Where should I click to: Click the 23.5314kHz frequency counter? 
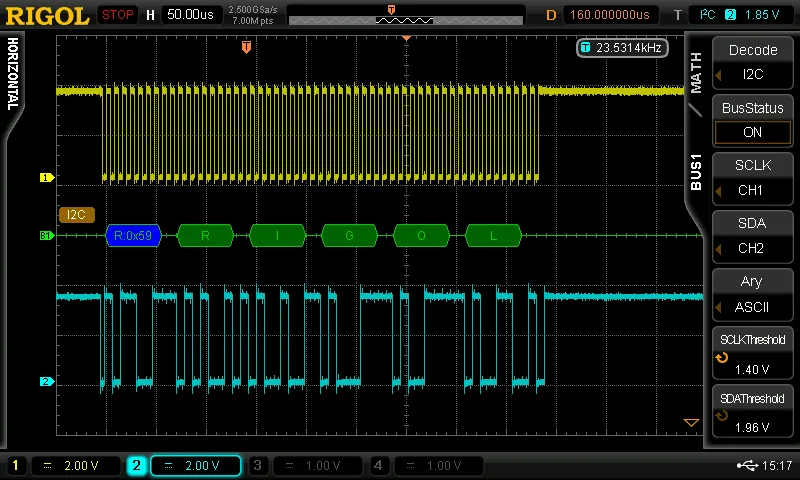[x=622, y=48]
